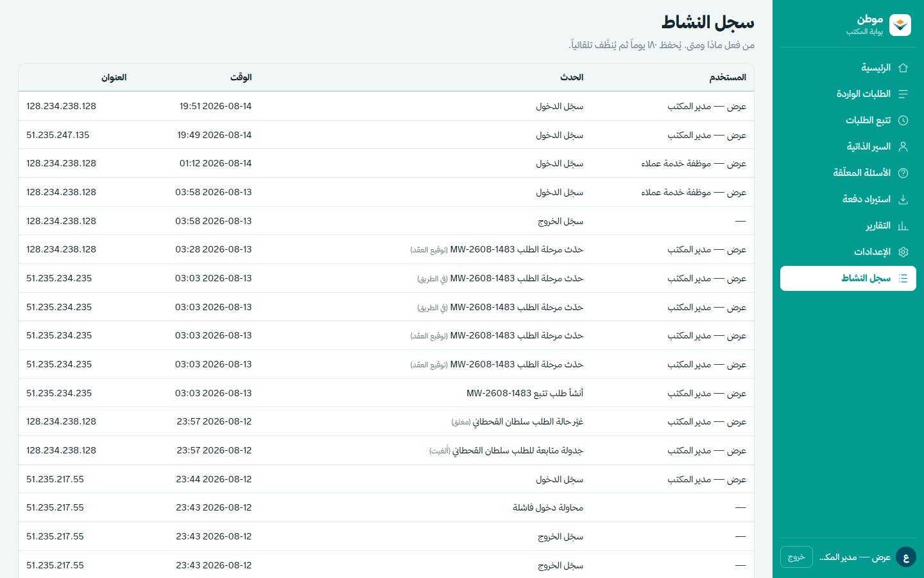Click the موطن logo icon in the sidebar

[x=900, y=25]
